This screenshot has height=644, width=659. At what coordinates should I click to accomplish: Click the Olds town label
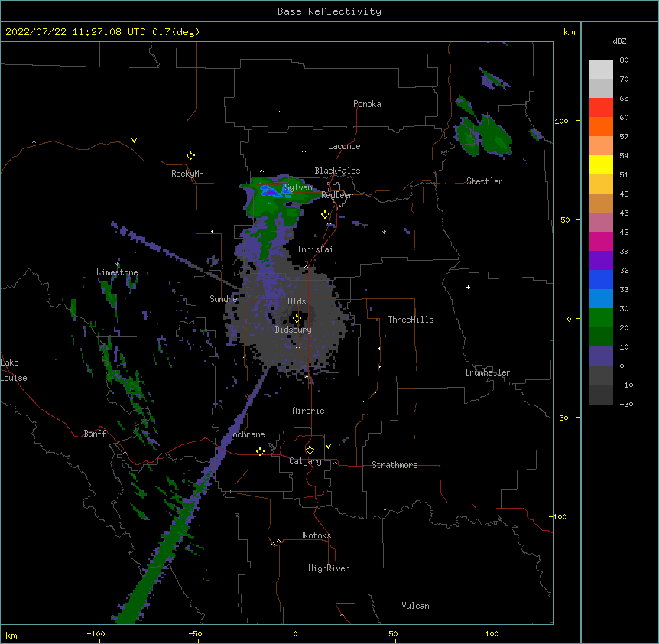(x=297, y=301)
